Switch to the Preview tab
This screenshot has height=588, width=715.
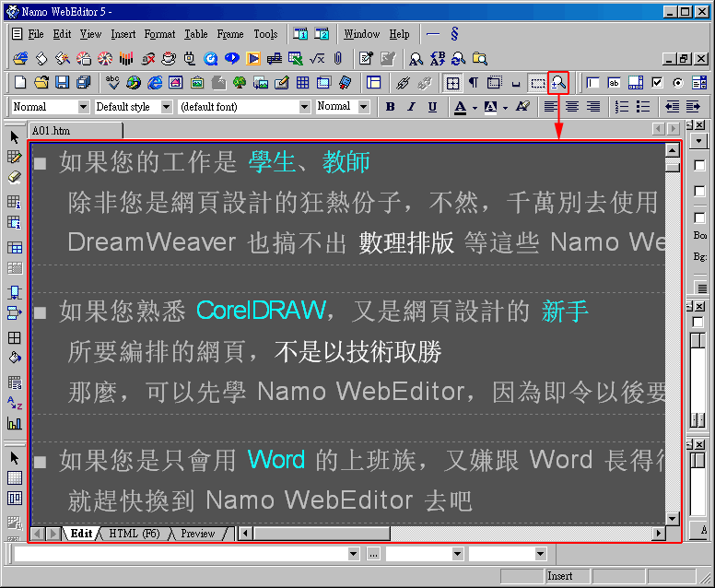pos(197,534)
